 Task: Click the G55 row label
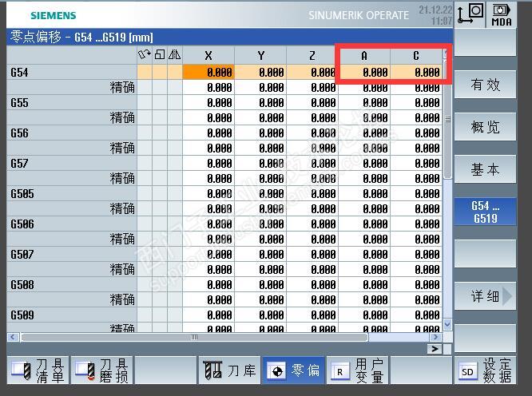[x=19, y=103]
